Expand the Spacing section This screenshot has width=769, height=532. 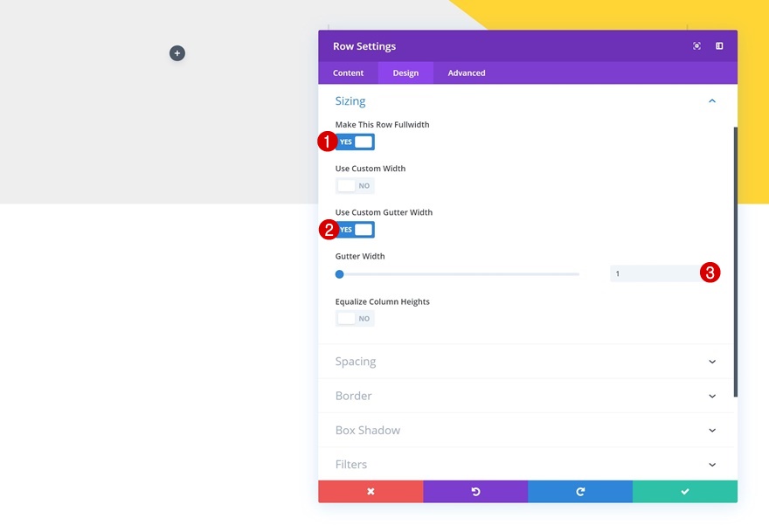(526, 362)
